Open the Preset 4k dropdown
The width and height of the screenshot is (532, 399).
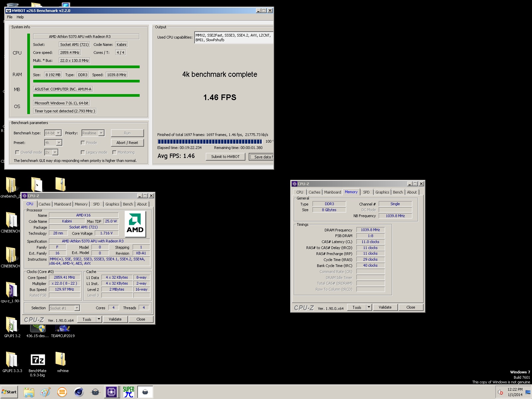click(53, 143)
